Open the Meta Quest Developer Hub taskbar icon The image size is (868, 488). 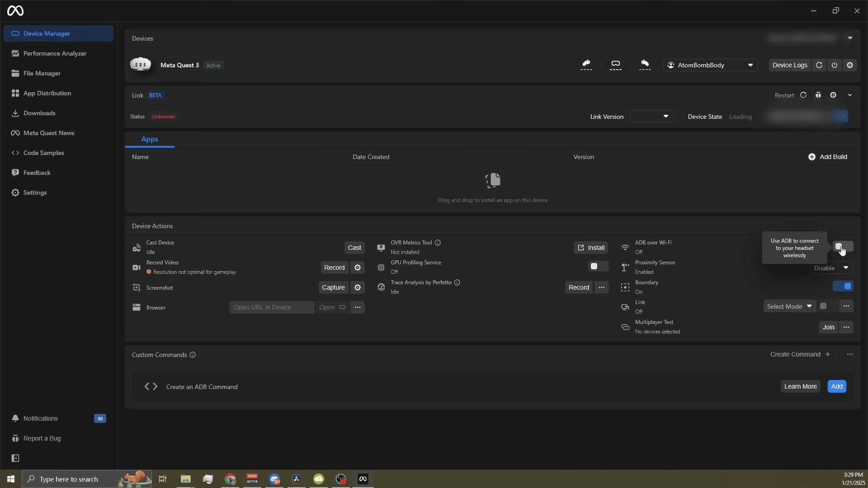click(x=363, y=479)
